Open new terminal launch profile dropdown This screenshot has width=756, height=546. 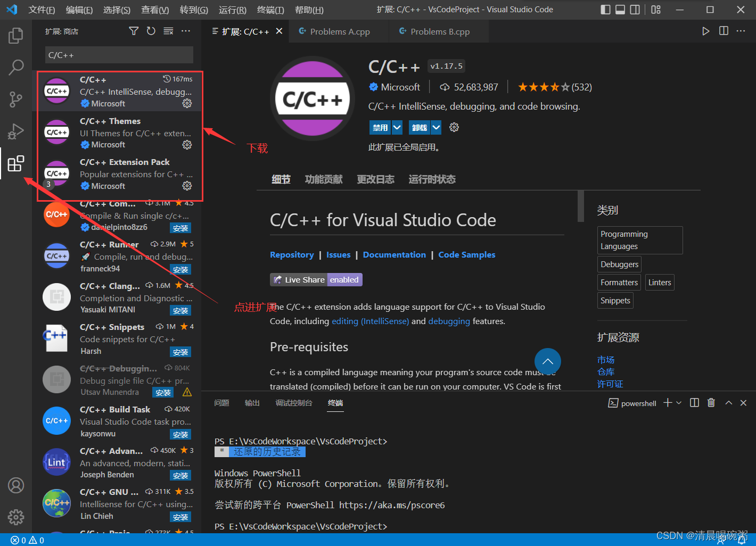[x=679, y=403]
